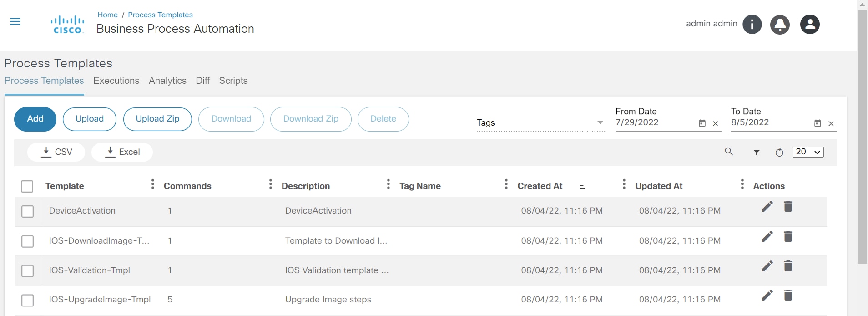Edit the DeviceActivation template

coord(767,207)
